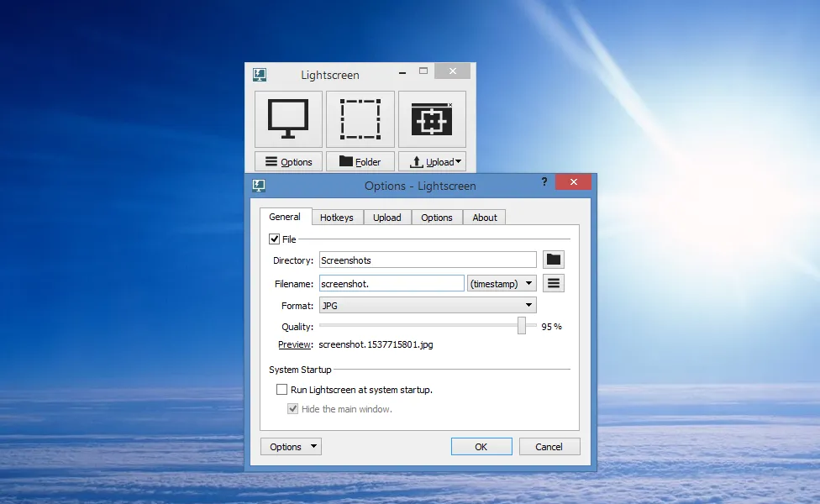The height and width of the screenshot is (504, 820).
Task: Toggle Hide the main window checkbox
Action: (293, 409)
